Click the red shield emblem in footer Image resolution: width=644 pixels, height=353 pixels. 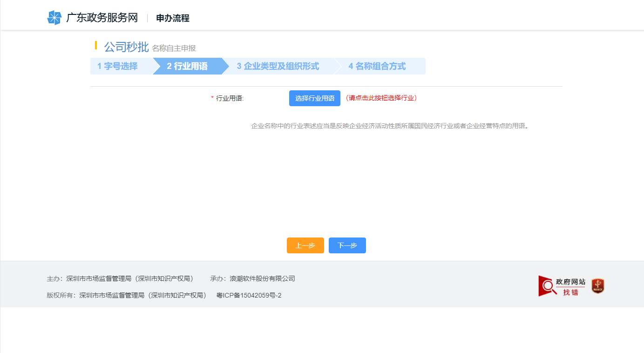598,286
